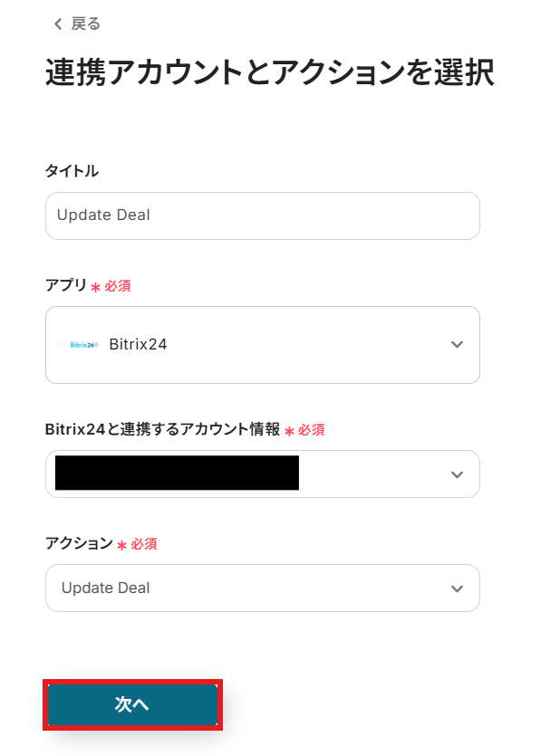Click the Bitrix24 logo in app field

(x=84, y=345)
